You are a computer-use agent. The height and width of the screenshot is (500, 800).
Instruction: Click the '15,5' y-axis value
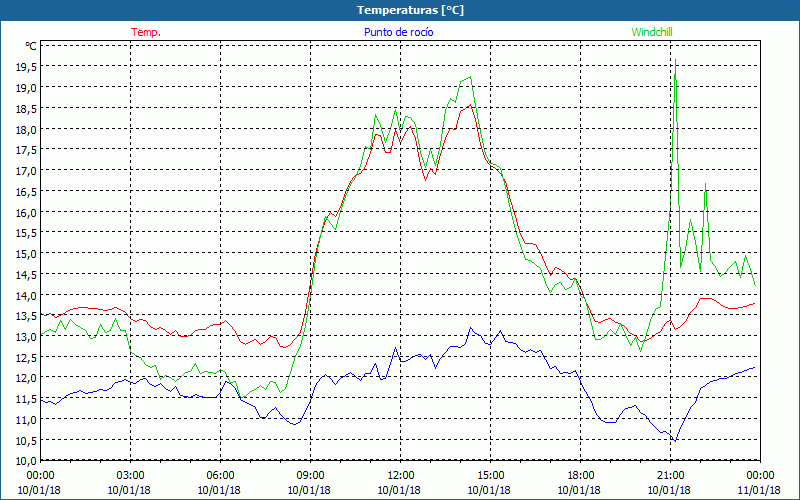coord(27,233)
